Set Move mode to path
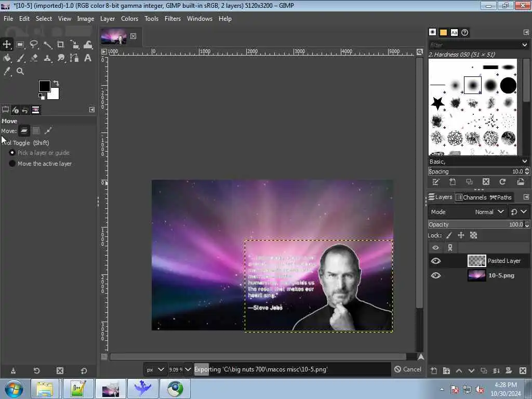Screen dimensions: 532x399 click(48, 130)
